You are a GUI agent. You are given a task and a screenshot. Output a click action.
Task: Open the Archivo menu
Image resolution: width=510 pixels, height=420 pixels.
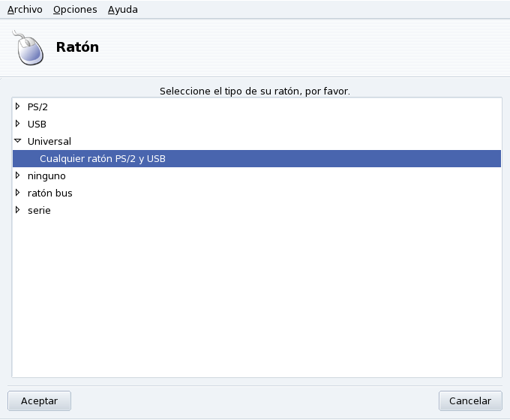click(x=25, y=10)
